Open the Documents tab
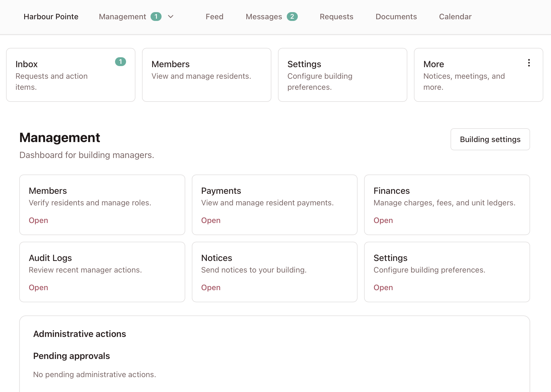This screenshot has height=392, width=551. tap(396, 17)
